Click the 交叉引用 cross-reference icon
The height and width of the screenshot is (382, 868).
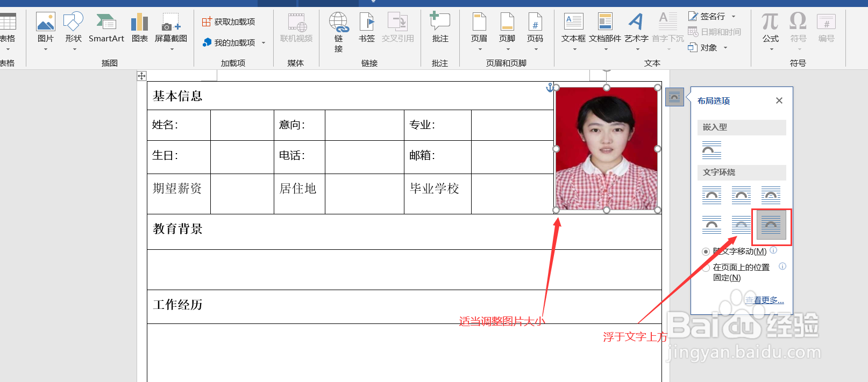click(398, 22)
